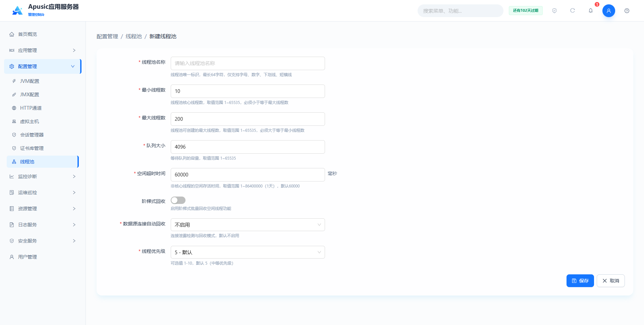Open the JMX配置 page

point(43,95)
